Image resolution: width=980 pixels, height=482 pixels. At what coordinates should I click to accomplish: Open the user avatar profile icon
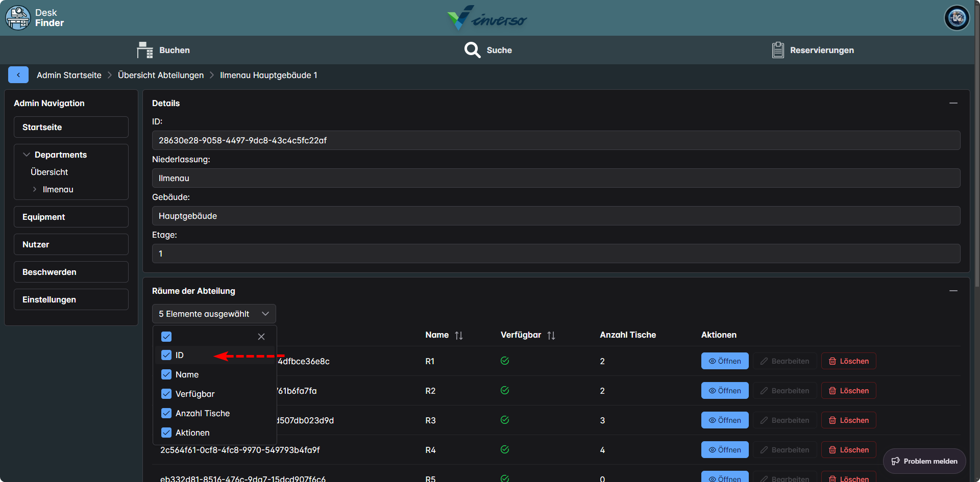957,18
